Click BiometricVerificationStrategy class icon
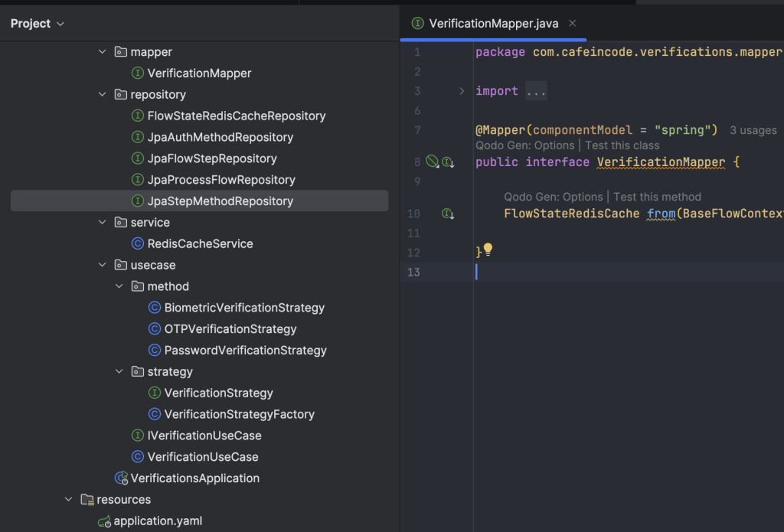The height and width of the screenshot is (532, 784). 155,308
